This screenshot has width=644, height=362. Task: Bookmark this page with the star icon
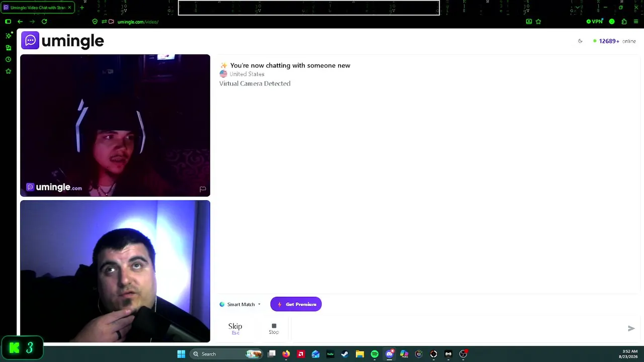(538, 22)
